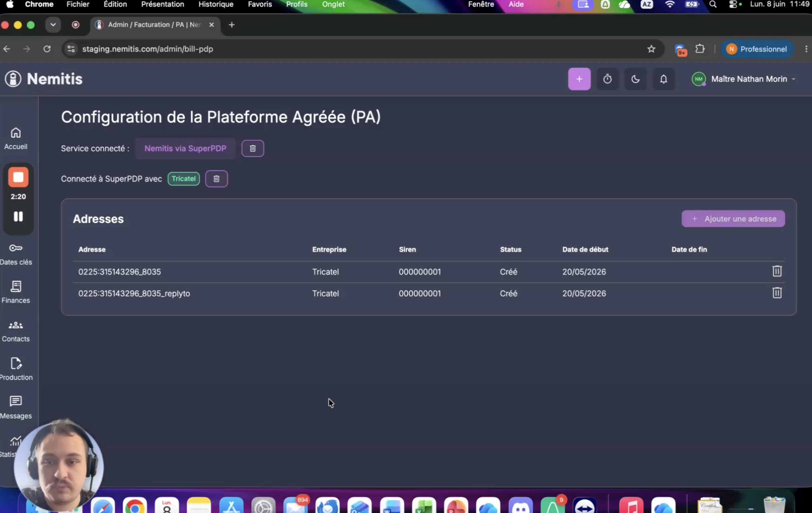Click the Ajouter une adresse button
This screenshot has height=513, width=812.
733,219
